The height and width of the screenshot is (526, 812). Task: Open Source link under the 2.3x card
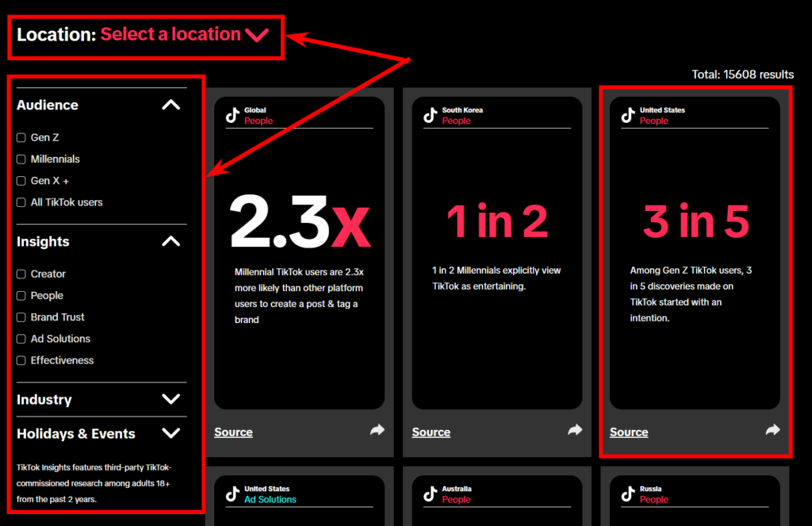coord(234,432)
